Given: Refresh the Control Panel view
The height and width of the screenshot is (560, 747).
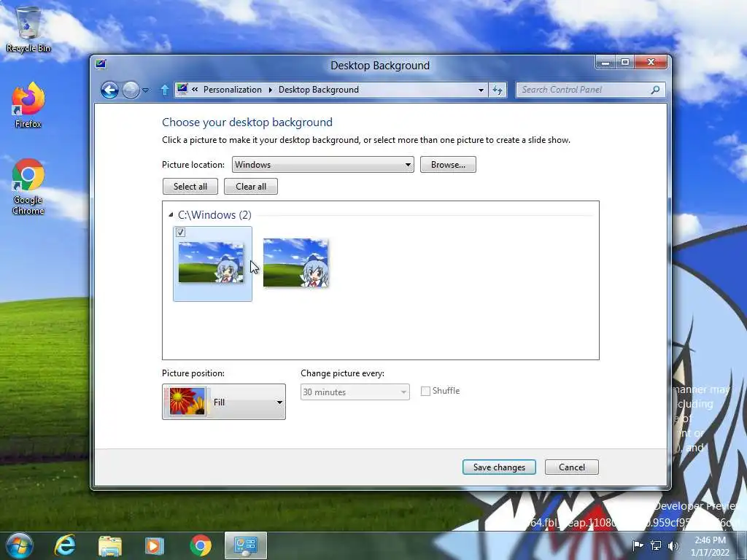Looking at the screenshot, I should 498,90.
